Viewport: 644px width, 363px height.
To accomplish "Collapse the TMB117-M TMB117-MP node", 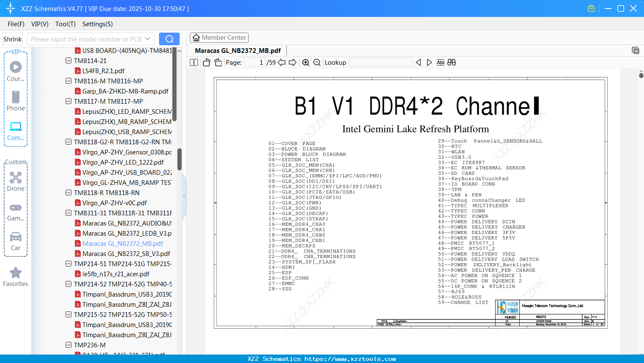I will click(x=69, y=101).
